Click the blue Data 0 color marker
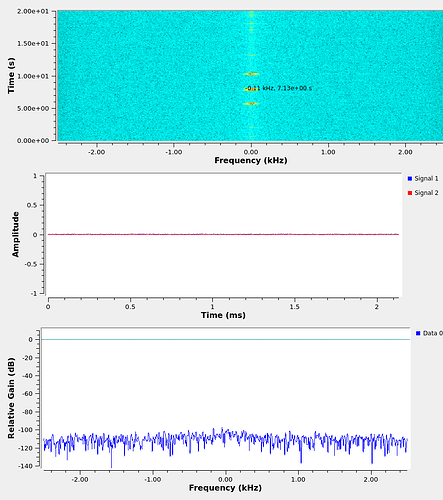The width and height of the screenshot is (443, 500). (x=418, y=333)
